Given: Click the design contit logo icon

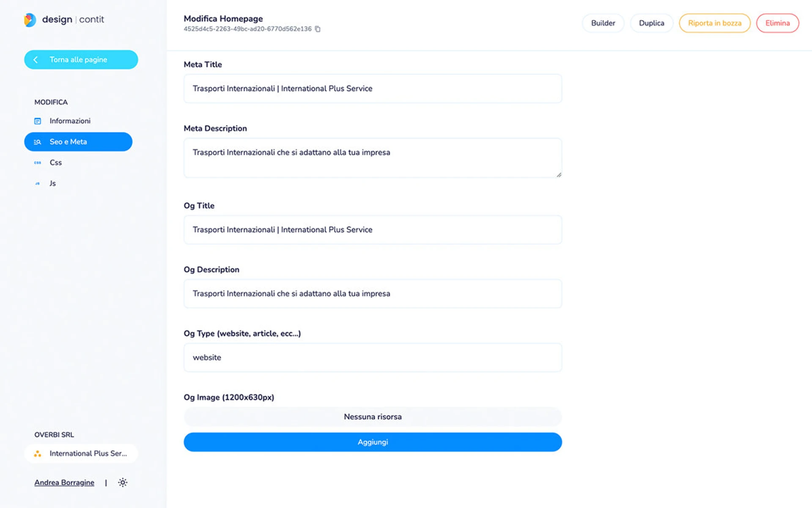Looking at the screenshot, I should pos(30,19).
